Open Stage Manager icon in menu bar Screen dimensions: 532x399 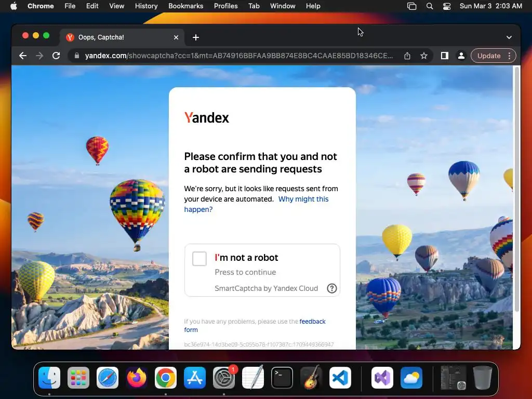411,6
